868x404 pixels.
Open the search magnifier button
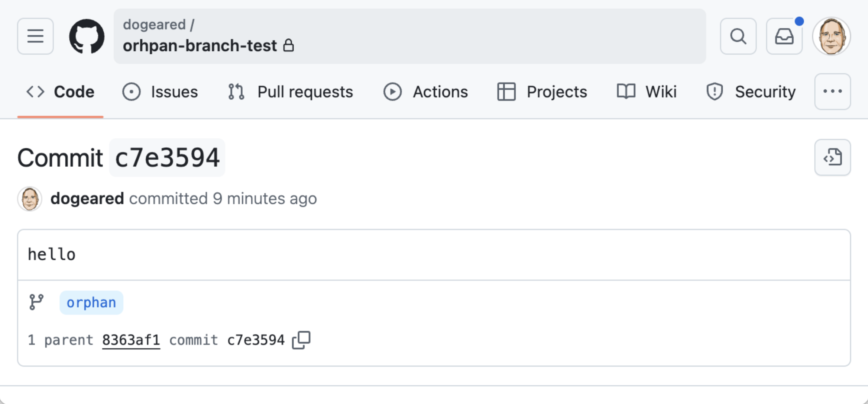[738, 36]
